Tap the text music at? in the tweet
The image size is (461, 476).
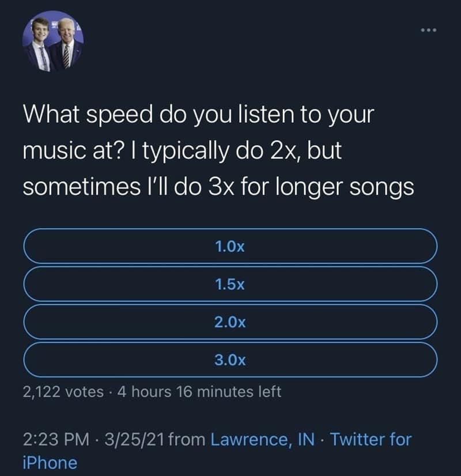(69, 152)
